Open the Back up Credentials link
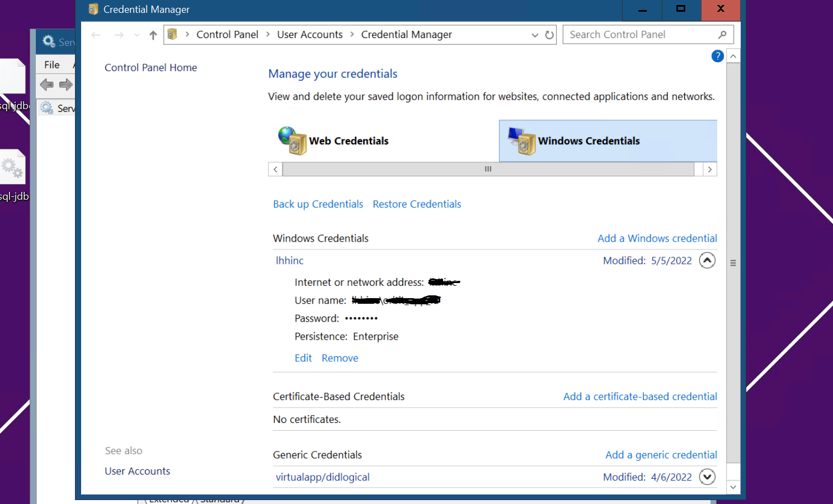The width and height of the screenshot is (833, 504). pos(318,204)
